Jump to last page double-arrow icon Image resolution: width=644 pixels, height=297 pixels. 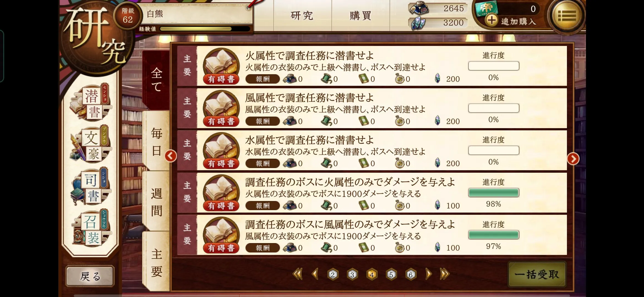click(444, 274)
